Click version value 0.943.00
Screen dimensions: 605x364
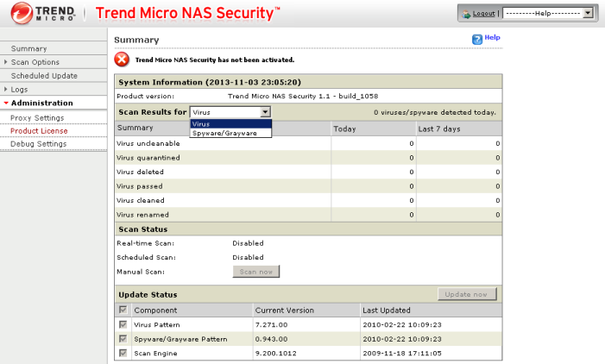pos(271,339)
